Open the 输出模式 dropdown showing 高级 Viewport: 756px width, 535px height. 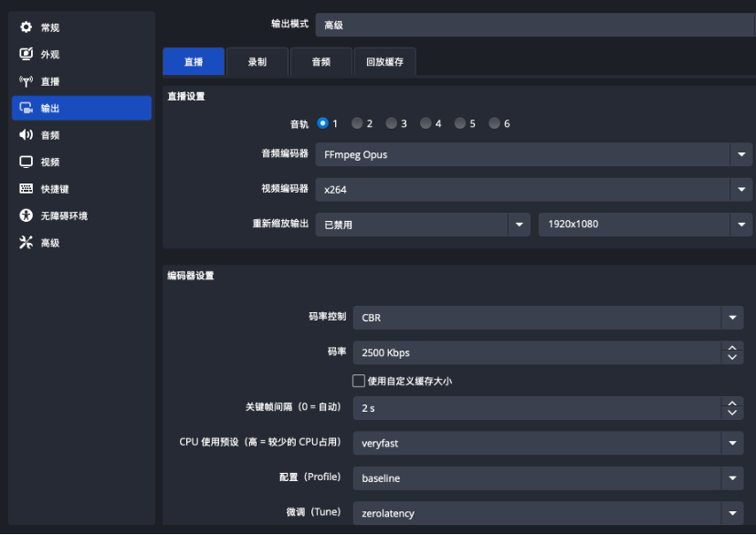click(x=535, y=25)
